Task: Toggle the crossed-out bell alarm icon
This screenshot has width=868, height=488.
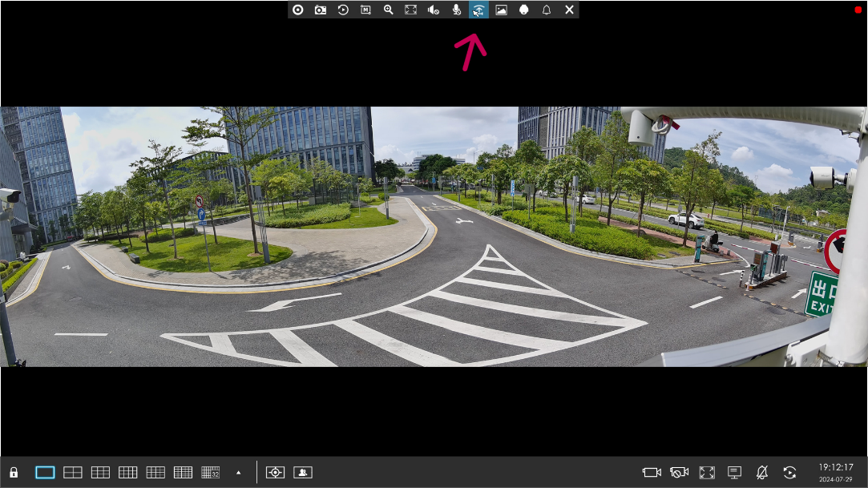Action: point(762,473)
